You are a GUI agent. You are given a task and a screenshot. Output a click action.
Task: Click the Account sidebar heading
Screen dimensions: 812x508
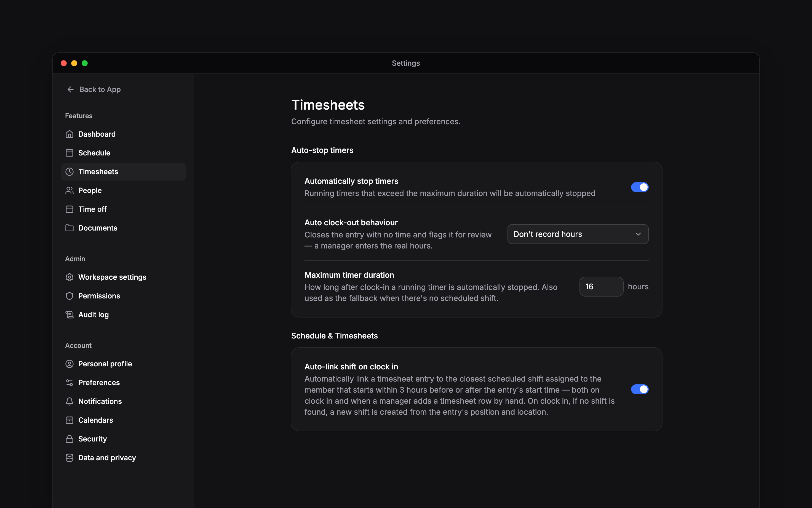78,345
